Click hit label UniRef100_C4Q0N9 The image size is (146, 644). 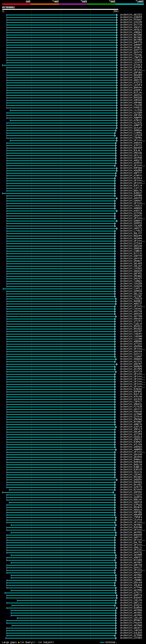coord(131,336)
